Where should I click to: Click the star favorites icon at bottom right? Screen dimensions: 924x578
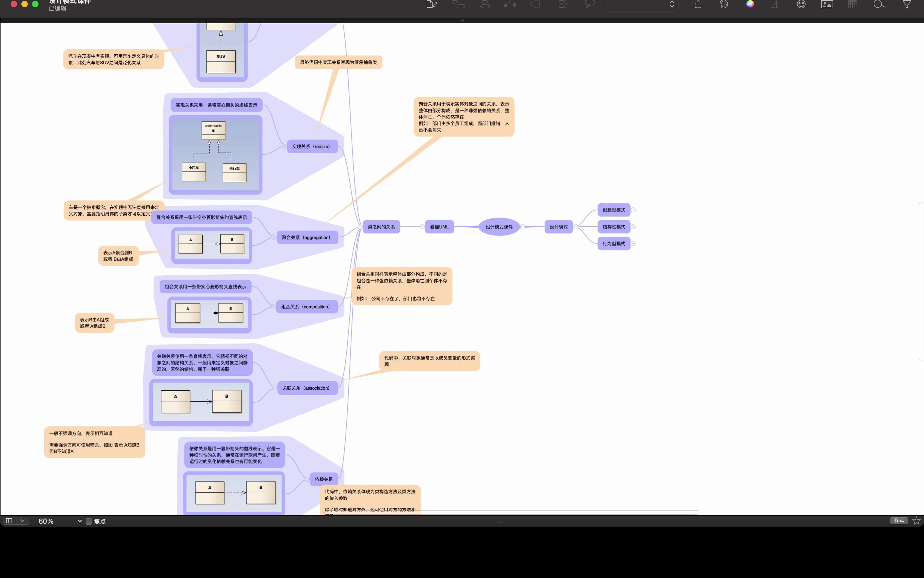[916, 520]
